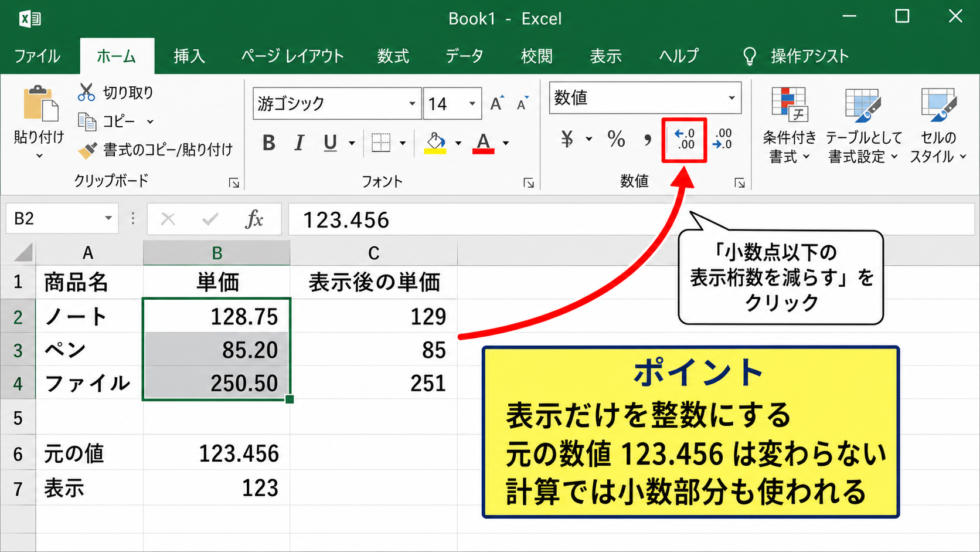The width and height of the screenshot is (980, 552).
Task: Open Conditional Formatting (条件付き書式) menu
Action: tap(789, 126)
